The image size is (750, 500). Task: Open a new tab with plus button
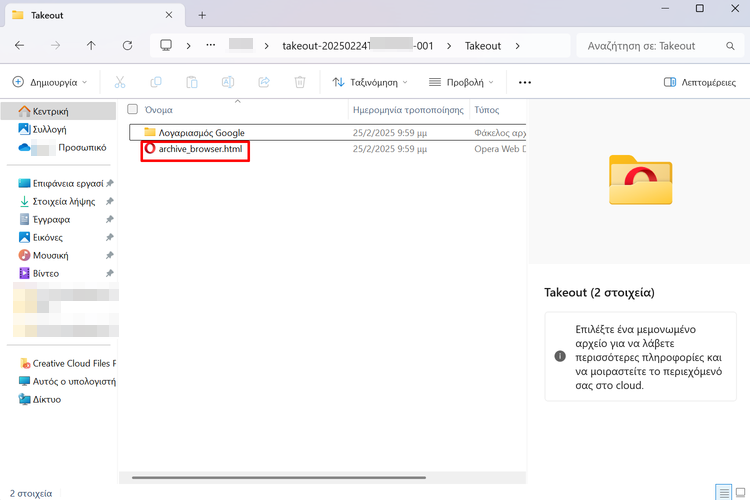(x=202, y=15)
